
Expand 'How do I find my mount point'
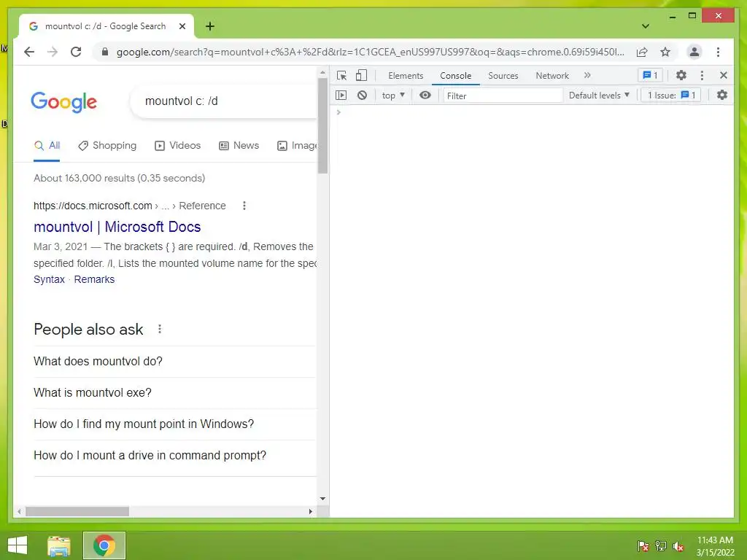[x=174, y=424]
